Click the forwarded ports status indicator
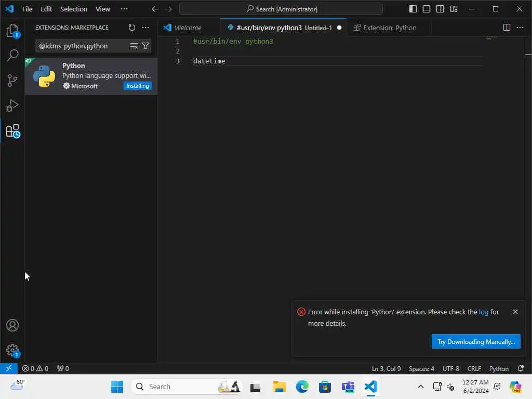The width and height of the screenshot is (532, 399). (x=63, y=368)
